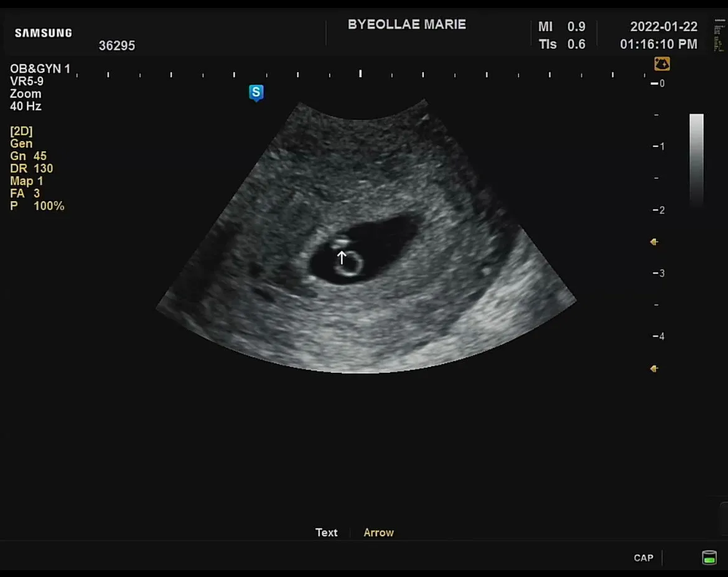
Task: Open the tiny thumbnail preview in top-right corner
Action: [719, 35]
